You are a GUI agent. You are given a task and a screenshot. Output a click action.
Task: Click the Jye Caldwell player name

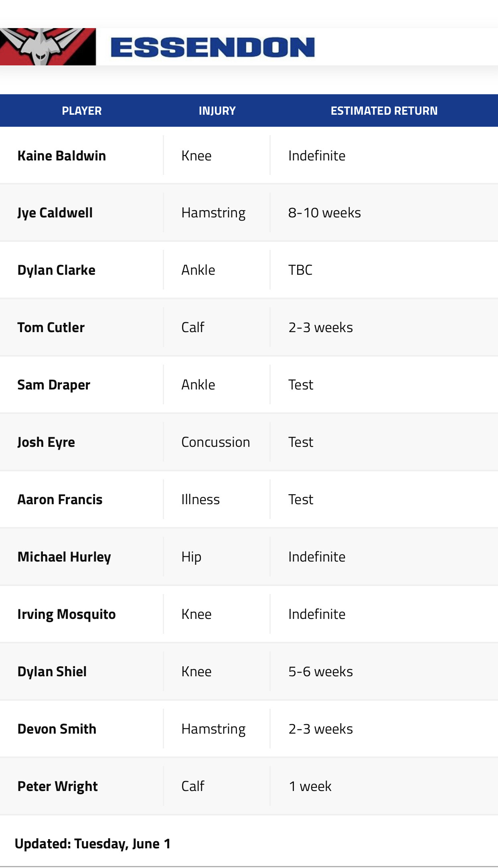(x=55, y=213)
